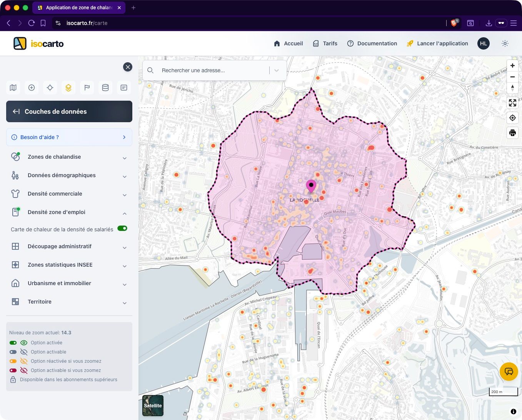Select the map icon in sidebar toolbar
522x420 pixels.
tap(13, 88)
